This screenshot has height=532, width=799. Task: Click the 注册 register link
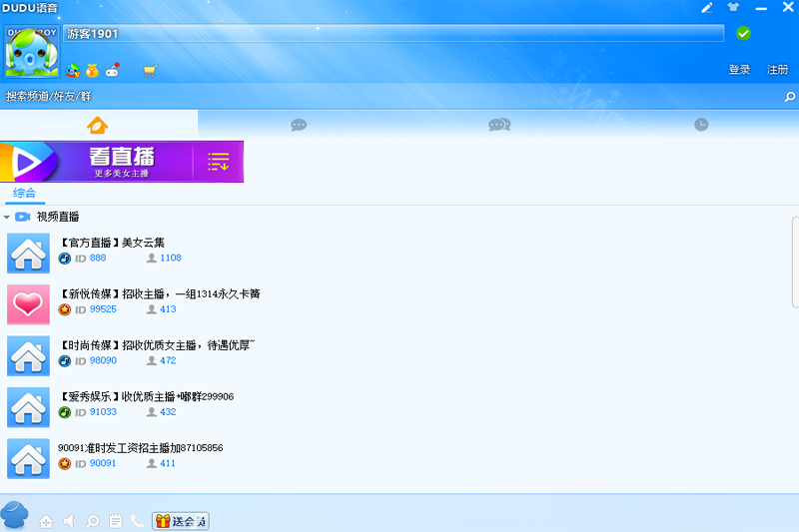click(x=777, y=70)
